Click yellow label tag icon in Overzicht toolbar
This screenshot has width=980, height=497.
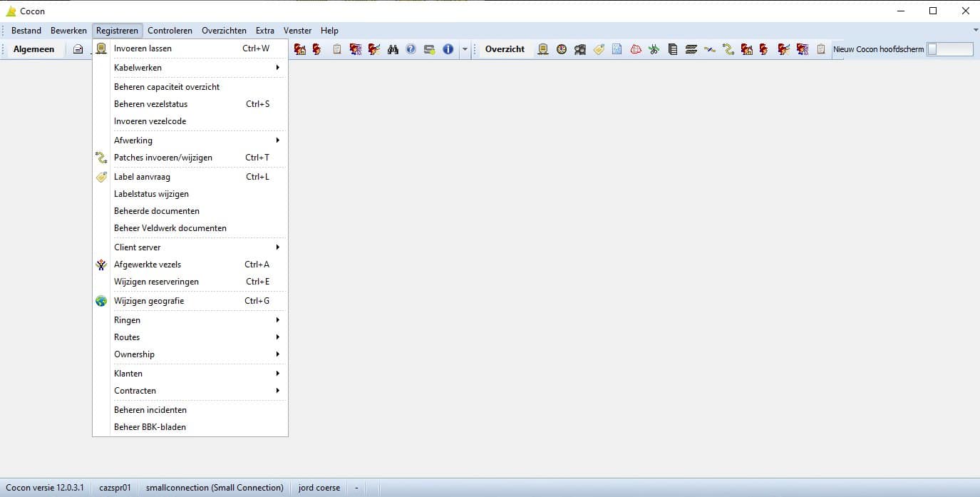coord(599,49)
